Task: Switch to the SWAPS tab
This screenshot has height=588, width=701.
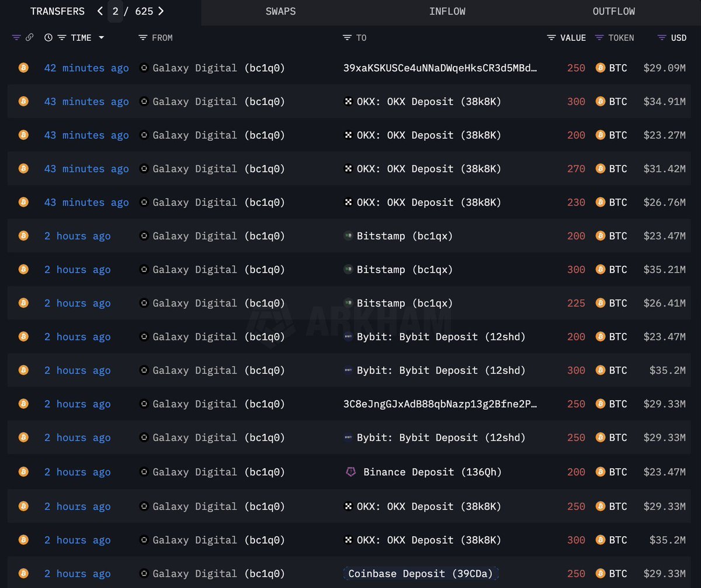Action: (280, 11)
